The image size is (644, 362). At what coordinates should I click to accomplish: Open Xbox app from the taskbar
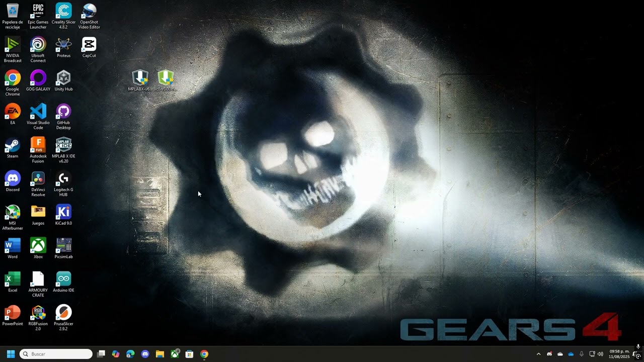[175, 354]
